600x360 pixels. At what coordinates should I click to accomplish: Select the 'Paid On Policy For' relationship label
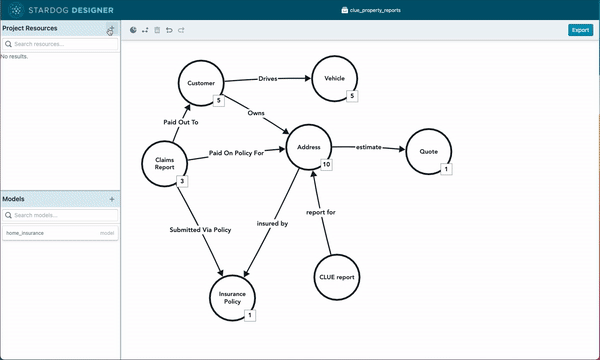click(236, 153)
